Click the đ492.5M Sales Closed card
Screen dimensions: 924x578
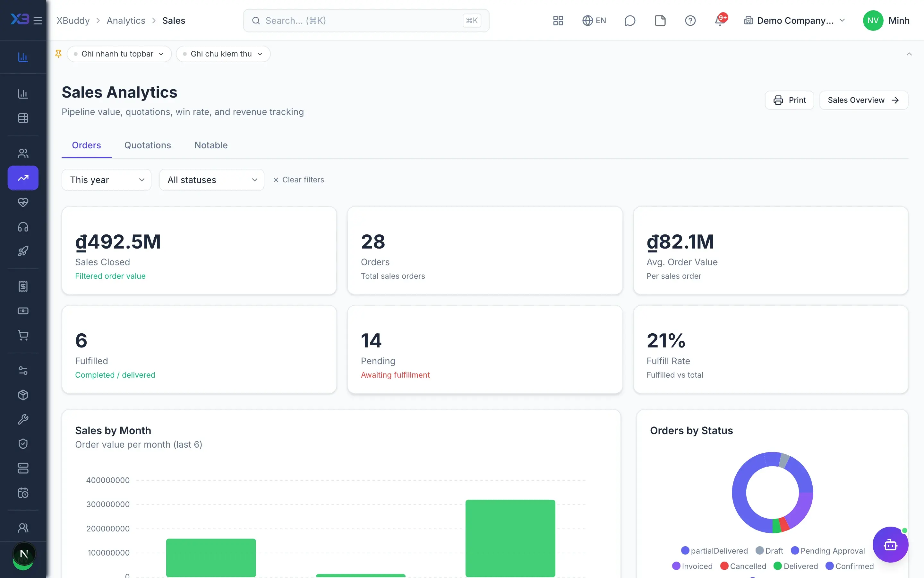(199, 250)
